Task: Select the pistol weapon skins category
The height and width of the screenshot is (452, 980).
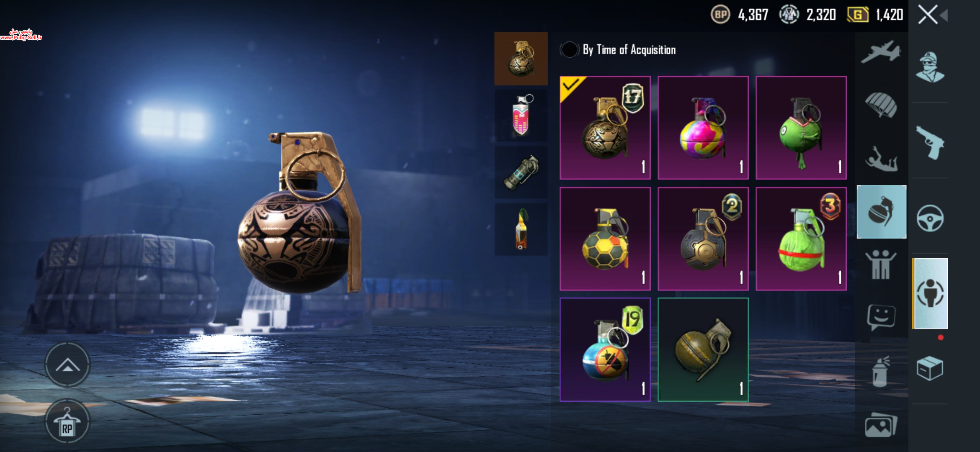Action: pos(930,143)
